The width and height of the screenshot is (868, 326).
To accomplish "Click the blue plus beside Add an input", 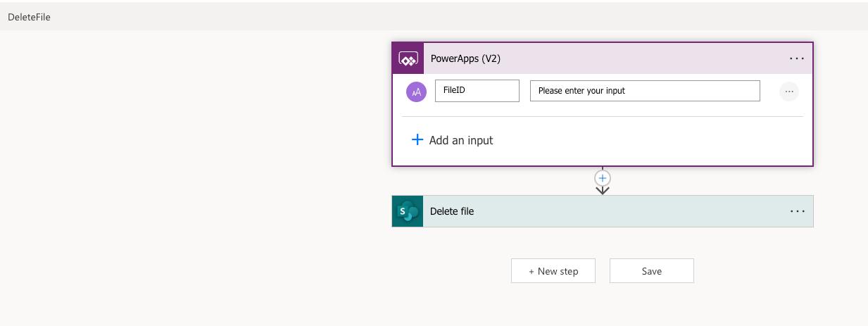I will pos(417,140).
